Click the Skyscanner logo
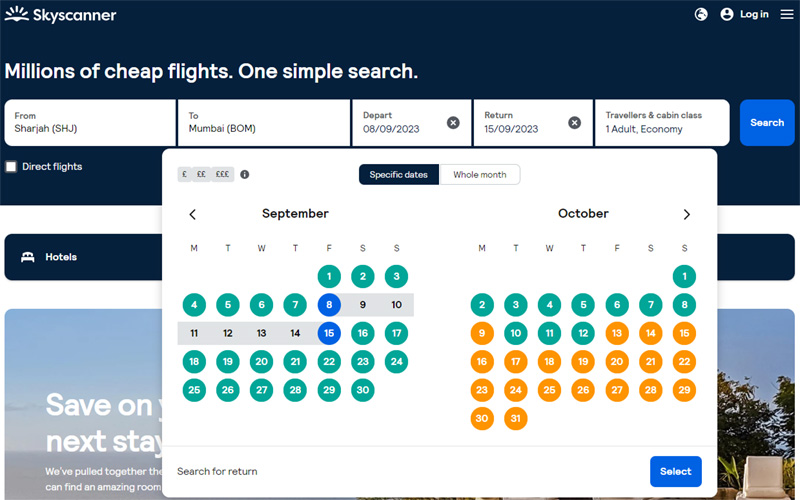This screenshot has width=800, height=500. click(60, 14)
